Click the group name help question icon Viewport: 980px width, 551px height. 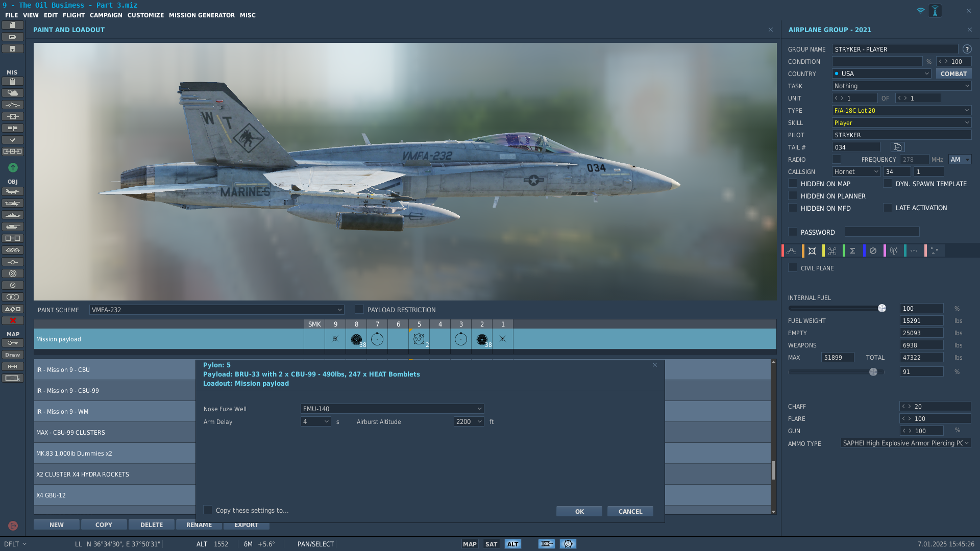[x=967, y=49]
